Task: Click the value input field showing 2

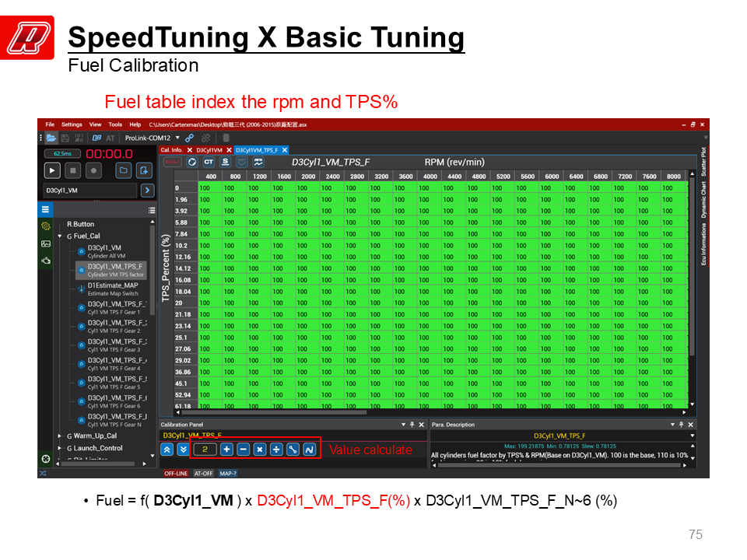Action: point(205,450)
